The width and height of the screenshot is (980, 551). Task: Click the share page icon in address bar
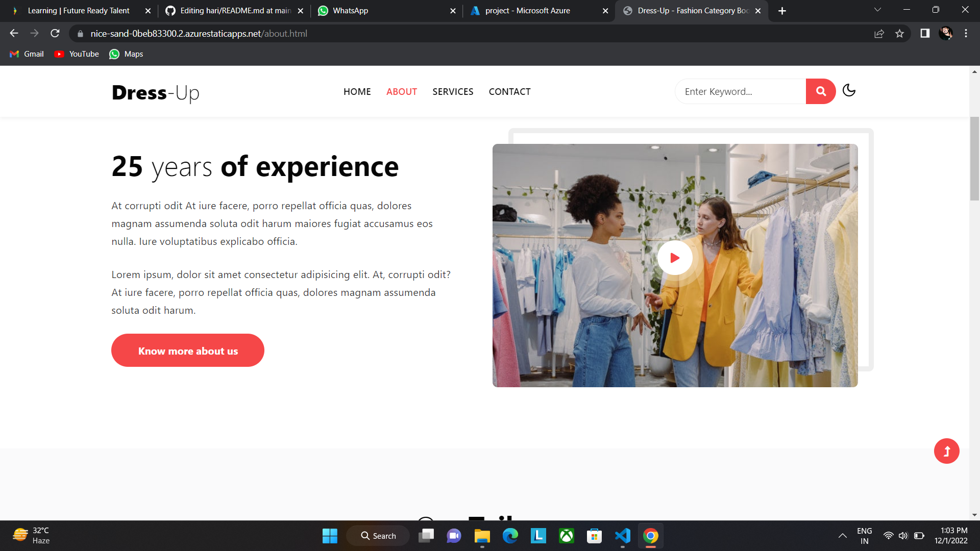coord(879,34)
